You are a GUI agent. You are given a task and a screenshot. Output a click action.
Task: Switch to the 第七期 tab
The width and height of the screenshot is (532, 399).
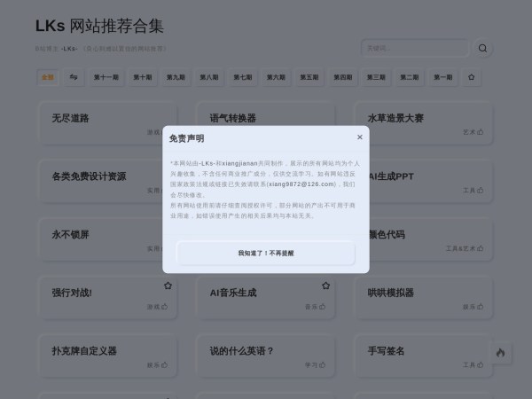click(x=243, y=77)
